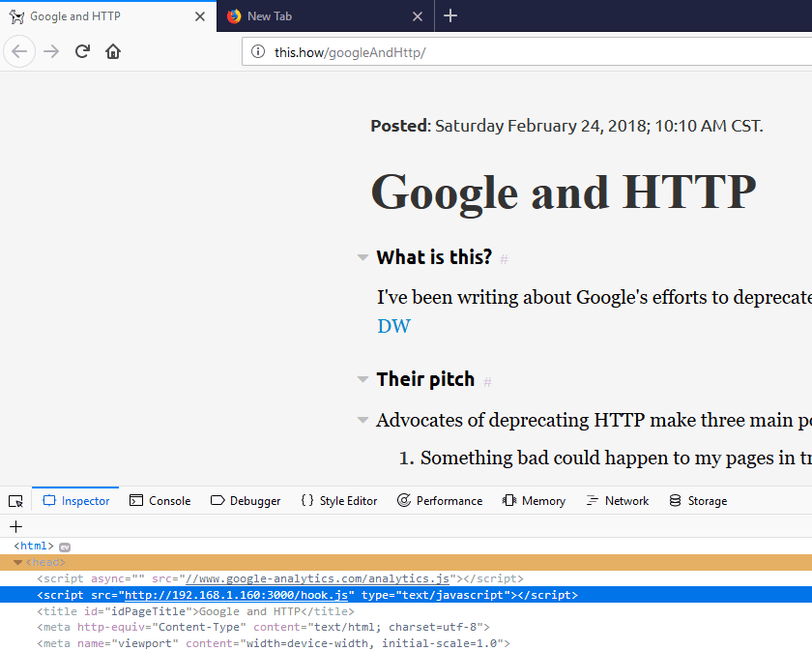This screenshot has height=651, width=812.
Task: Close the New Tab tab
Action: (418, 16)
